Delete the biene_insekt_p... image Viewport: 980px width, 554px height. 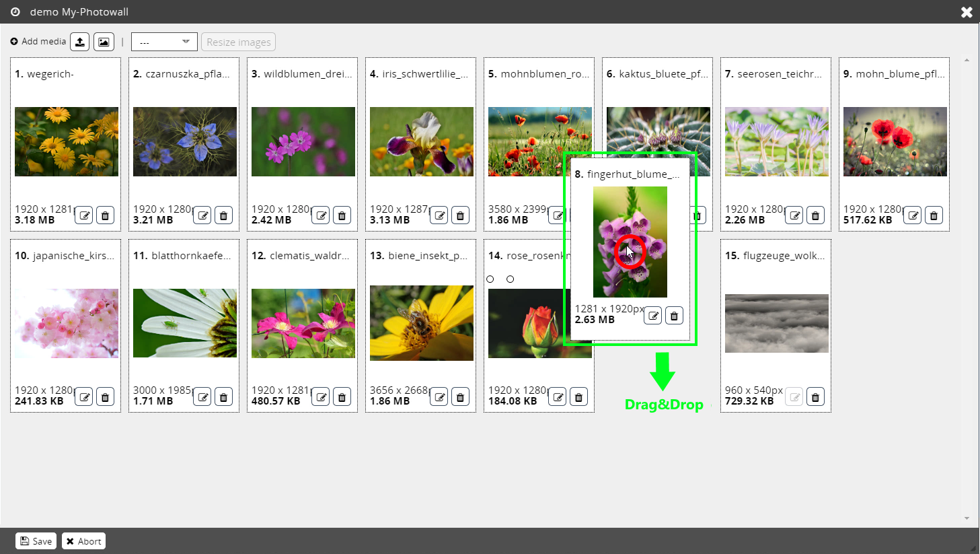(460, 397)
